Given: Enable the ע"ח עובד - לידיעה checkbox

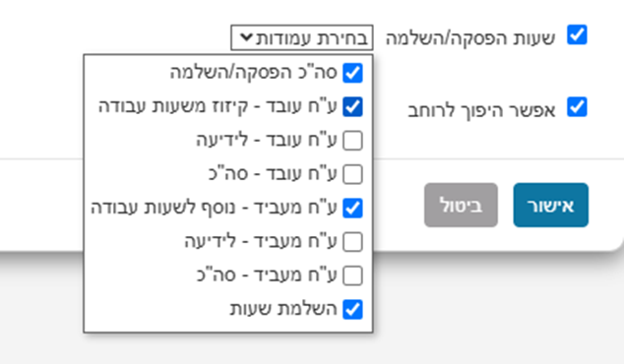Looking at the screenshot, I should (x=352, y=141).
